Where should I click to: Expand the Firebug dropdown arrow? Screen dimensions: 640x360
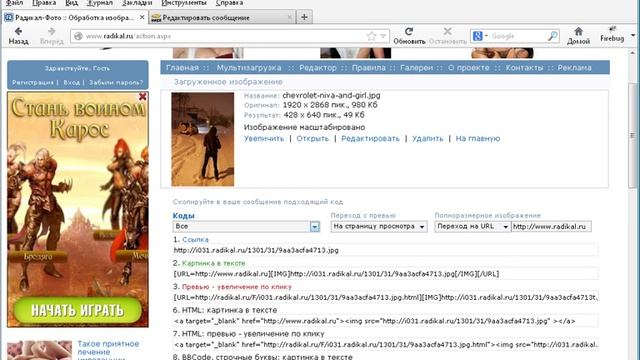click(633, 35)
